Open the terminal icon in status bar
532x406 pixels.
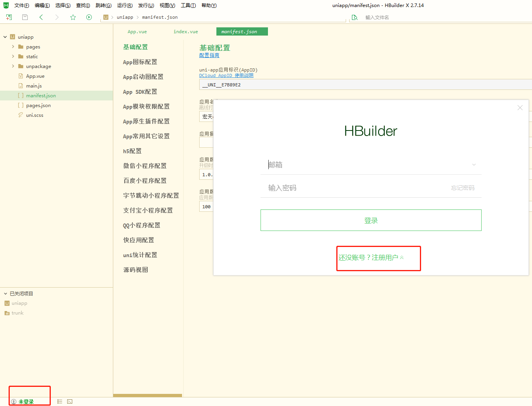70,401
